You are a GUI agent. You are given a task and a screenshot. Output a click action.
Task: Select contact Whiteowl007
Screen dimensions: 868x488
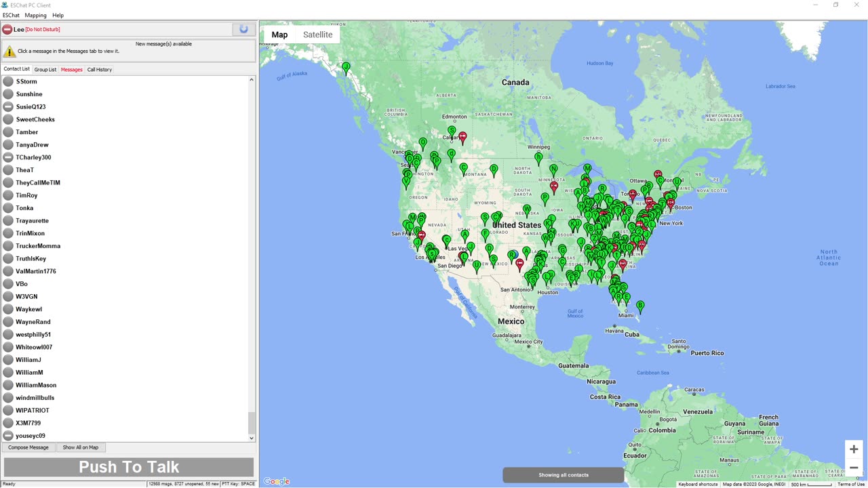[x=34, y=347]
